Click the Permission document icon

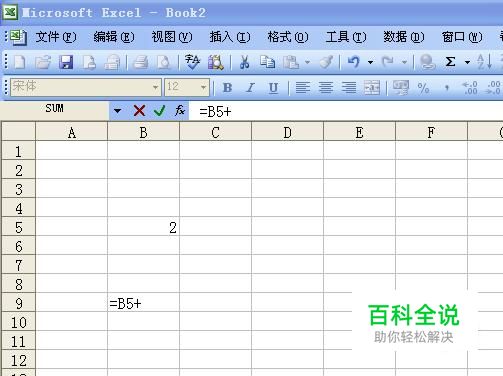[89, 62]
